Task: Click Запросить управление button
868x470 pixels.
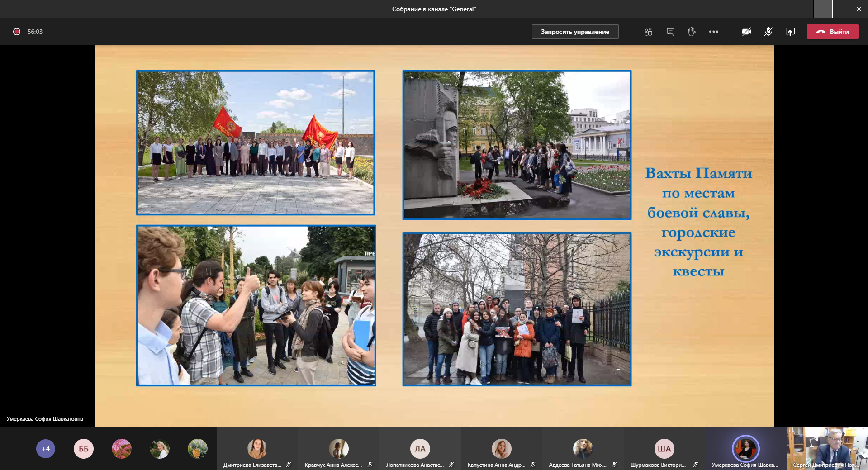Action: tap(575, 32)
